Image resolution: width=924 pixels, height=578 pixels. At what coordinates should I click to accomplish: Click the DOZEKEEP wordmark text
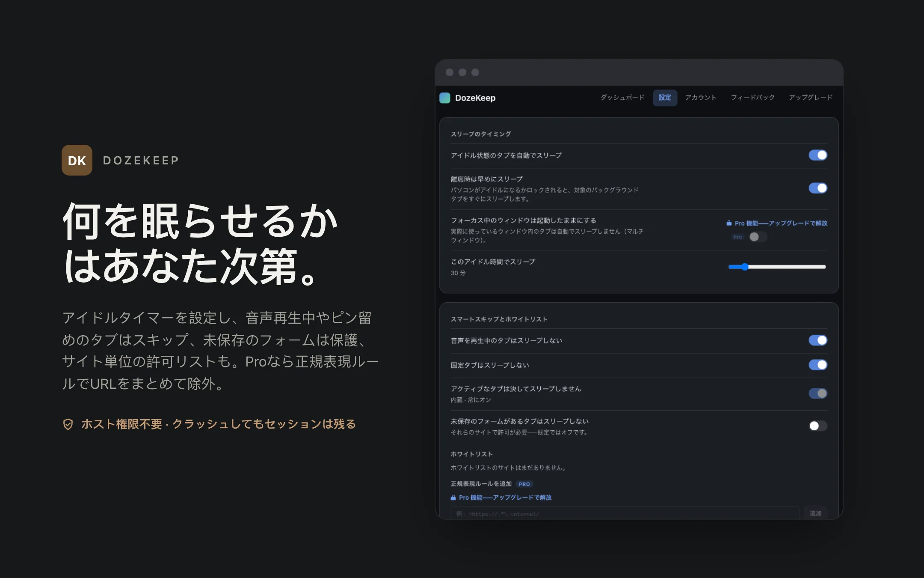point(141,161)
